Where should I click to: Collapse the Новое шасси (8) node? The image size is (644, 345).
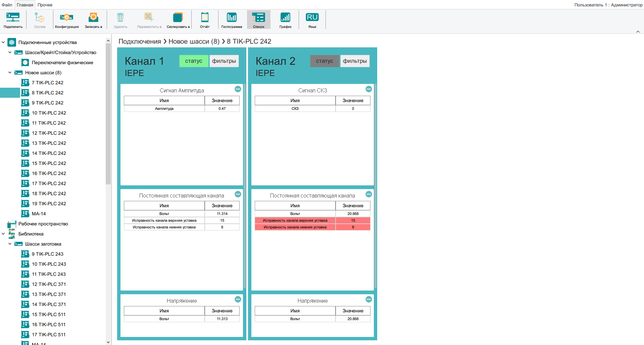(x=10, y=73)
